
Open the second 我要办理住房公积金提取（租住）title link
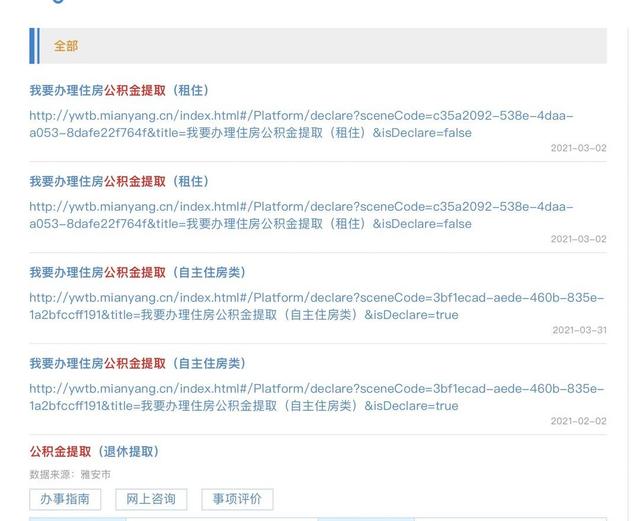[x=119, y=181]
